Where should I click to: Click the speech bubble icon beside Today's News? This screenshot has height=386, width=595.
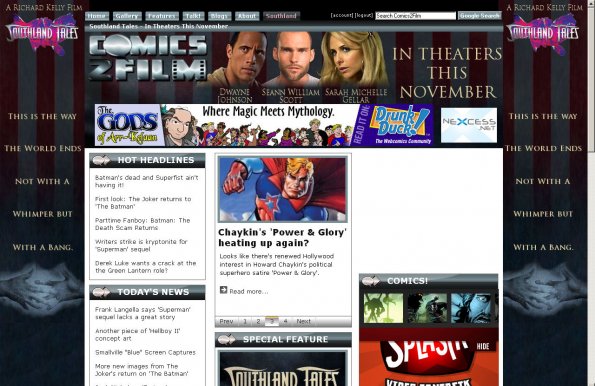point(101,292)
